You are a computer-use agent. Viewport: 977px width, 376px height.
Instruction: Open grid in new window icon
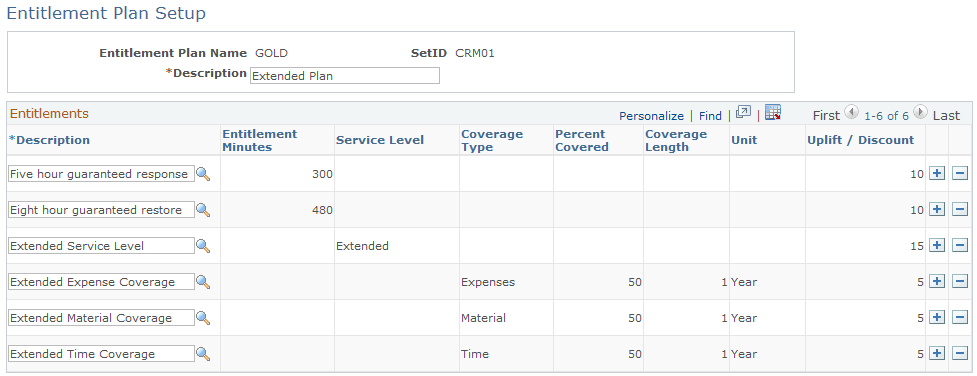click(743, 112)
